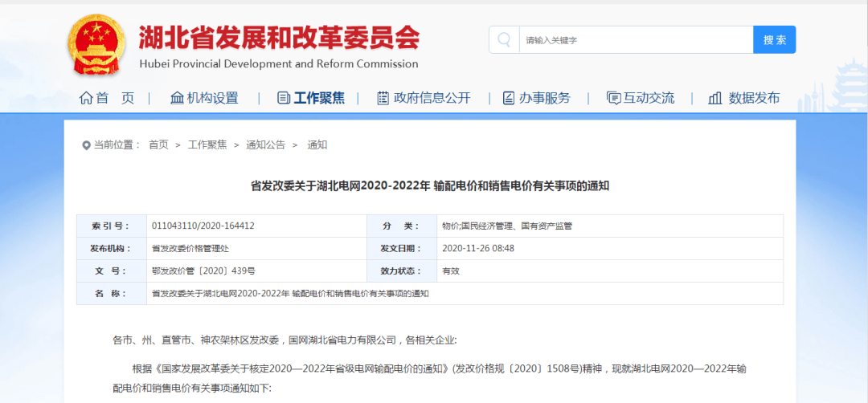Go to 首页 in the breadcrumb

[158, 145]
